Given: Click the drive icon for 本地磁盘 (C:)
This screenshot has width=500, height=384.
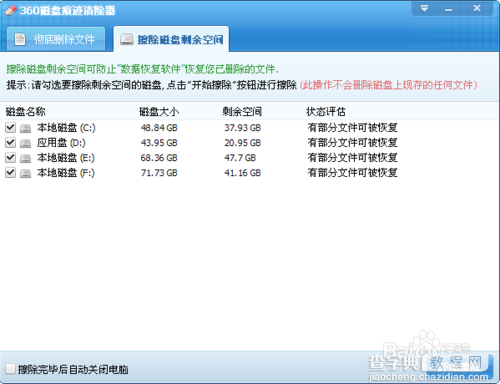Looking at the screenshot, I should [25, 128].
